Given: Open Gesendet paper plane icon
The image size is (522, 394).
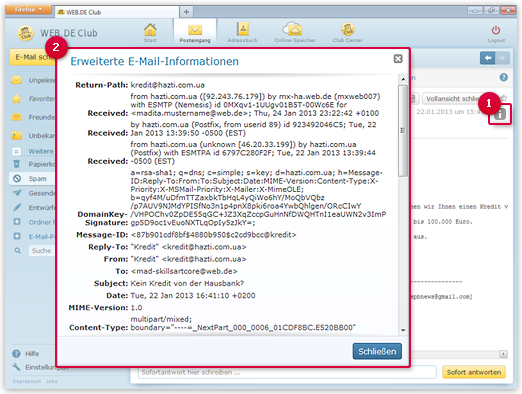Looking at the screenshot, I should [17, 193].
